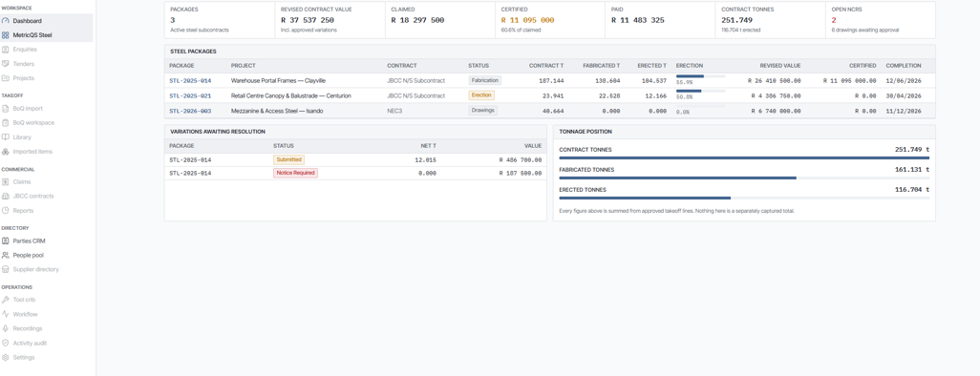The width and height of the screenshot is (980, 376).
Task: Click the Erection status badge
Action: (x=481, y=95)
